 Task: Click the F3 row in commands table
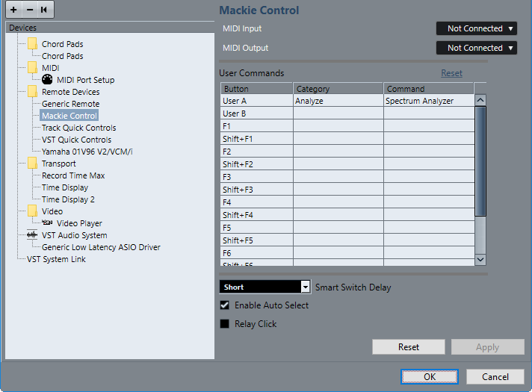point(347,177)
